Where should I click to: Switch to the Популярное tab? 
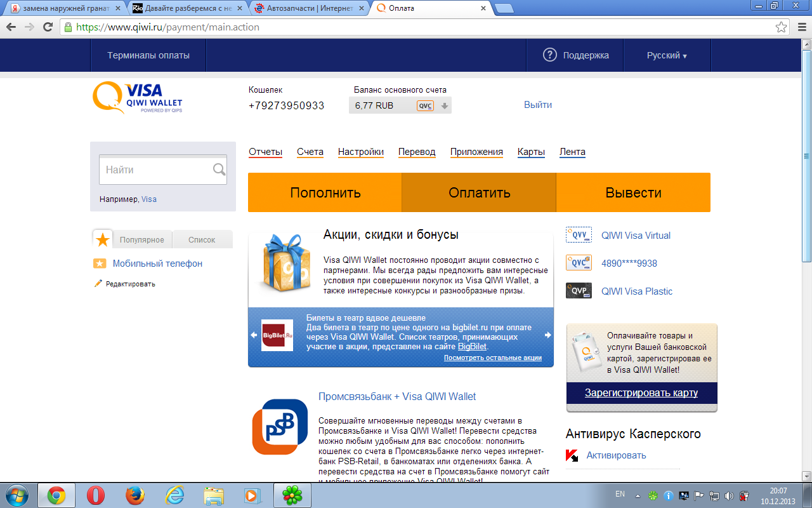pos(142,239)
